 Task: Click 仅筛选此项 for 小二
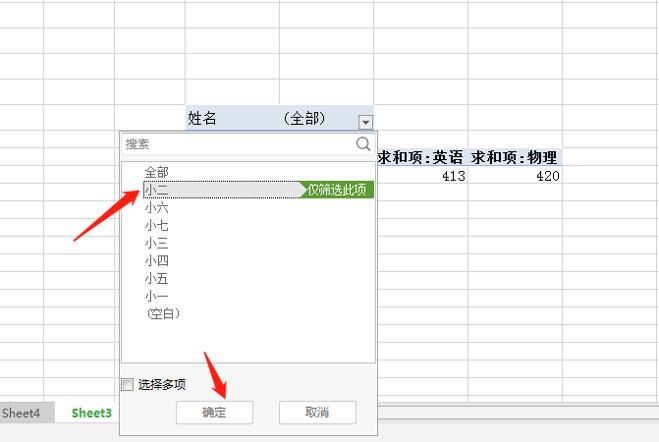tap(337, 190)
